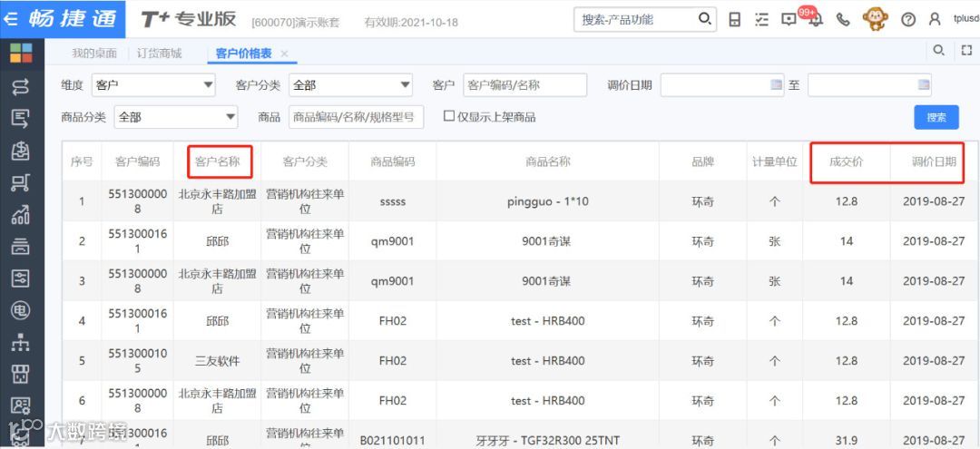Image resolution: width=980 pixels, height=449 pixels.
Task: Open the document-with-arrow sidebar icon
Action: (x=21, y=119)
